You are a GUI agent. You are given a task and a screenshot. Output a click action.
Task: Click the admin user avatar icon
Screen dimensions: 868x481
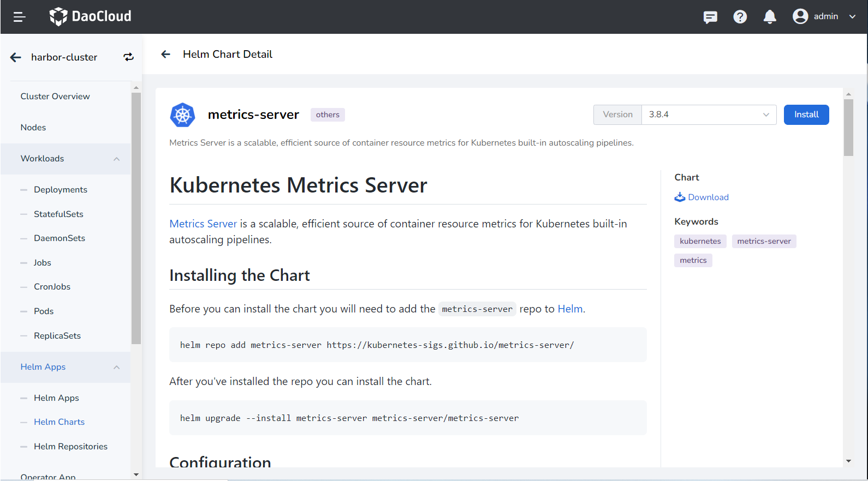[800, 16]
